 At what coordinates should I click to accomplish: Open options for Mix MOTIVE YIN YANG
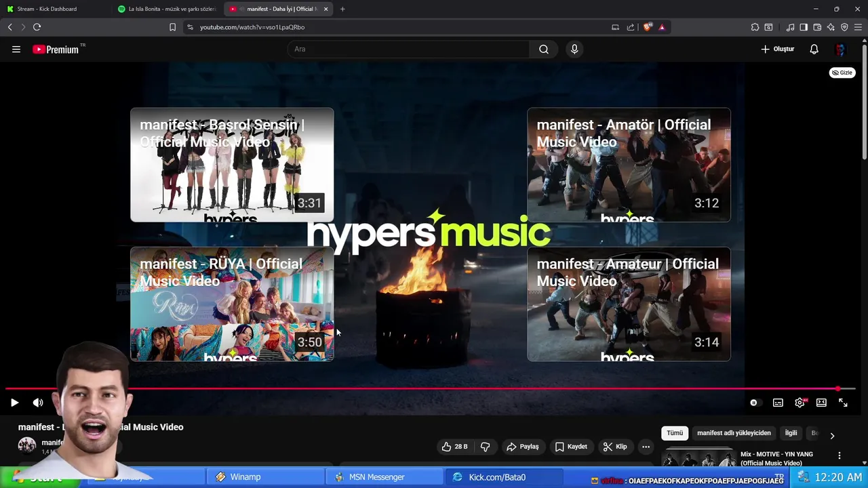840,455
